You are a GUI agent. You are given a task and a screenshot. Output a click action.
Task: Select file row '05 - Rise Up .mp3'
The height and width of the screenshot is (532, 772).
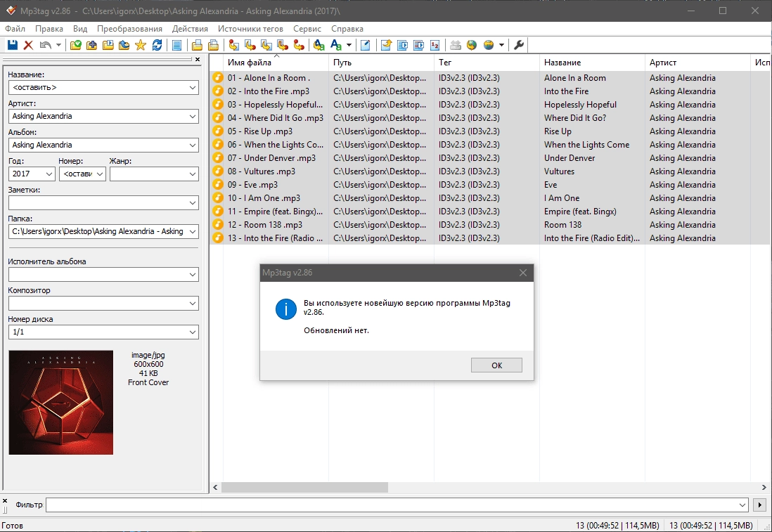tap(490, 131)
